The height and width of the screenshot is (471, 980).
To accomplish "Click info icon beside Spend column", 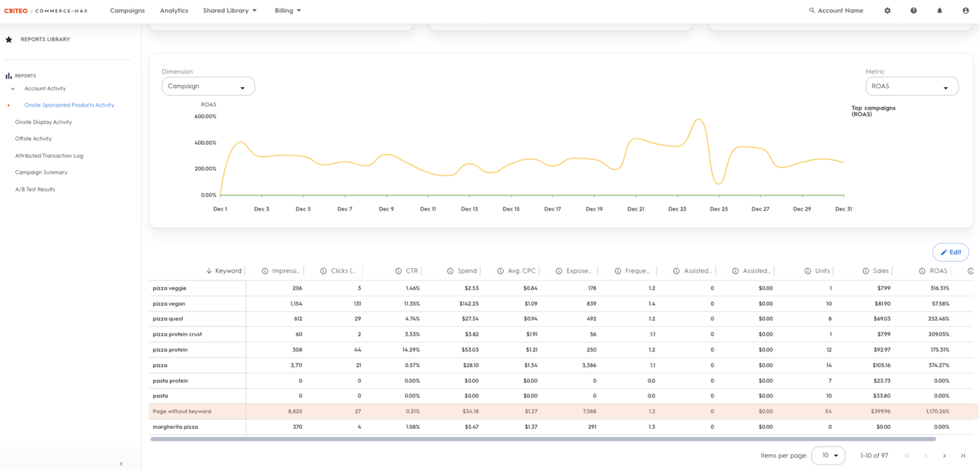I will (450, 271).
